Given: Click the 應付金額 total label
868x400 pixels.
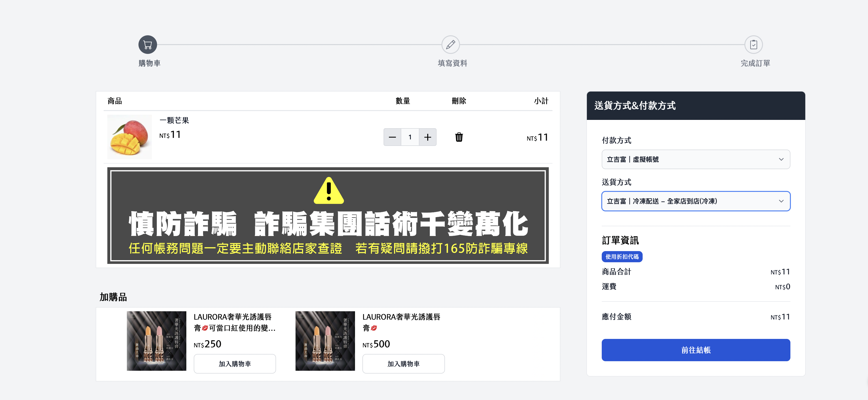Looking at the screenshot, I should 616,317.
